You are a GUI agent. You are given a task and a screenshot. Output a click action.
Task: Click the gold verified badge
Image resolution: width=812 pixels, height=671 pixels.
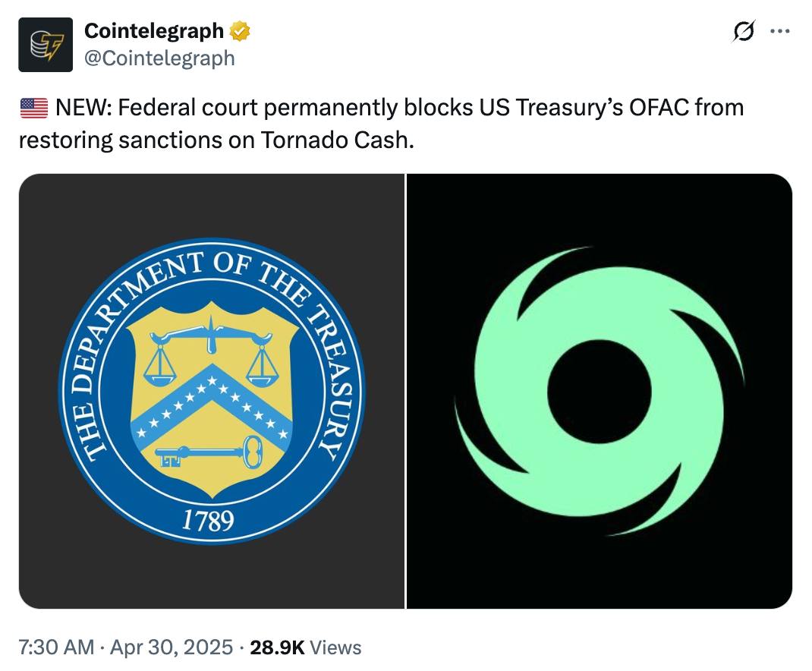(x=240, y=31)
